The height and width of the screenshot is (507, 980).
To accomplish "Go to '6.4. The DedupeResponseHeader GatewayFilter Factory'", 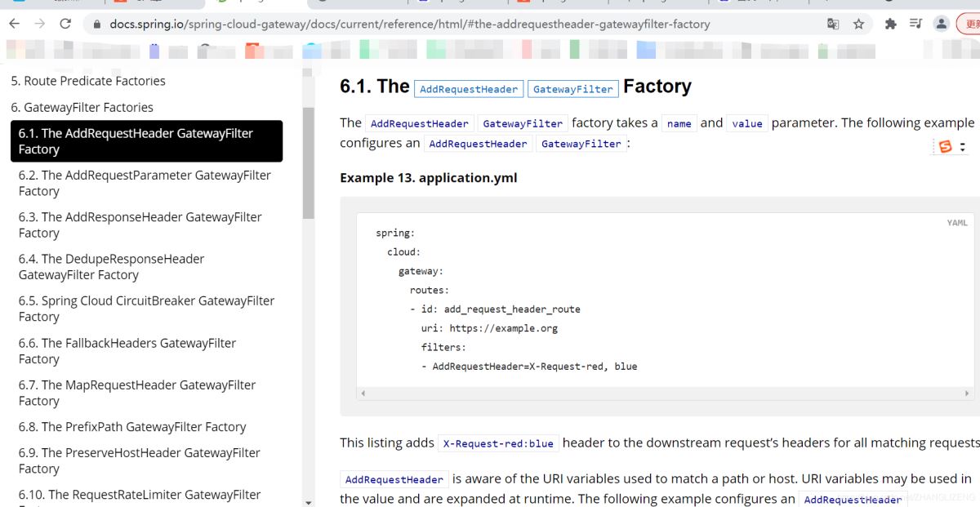I will pos(111,266).
